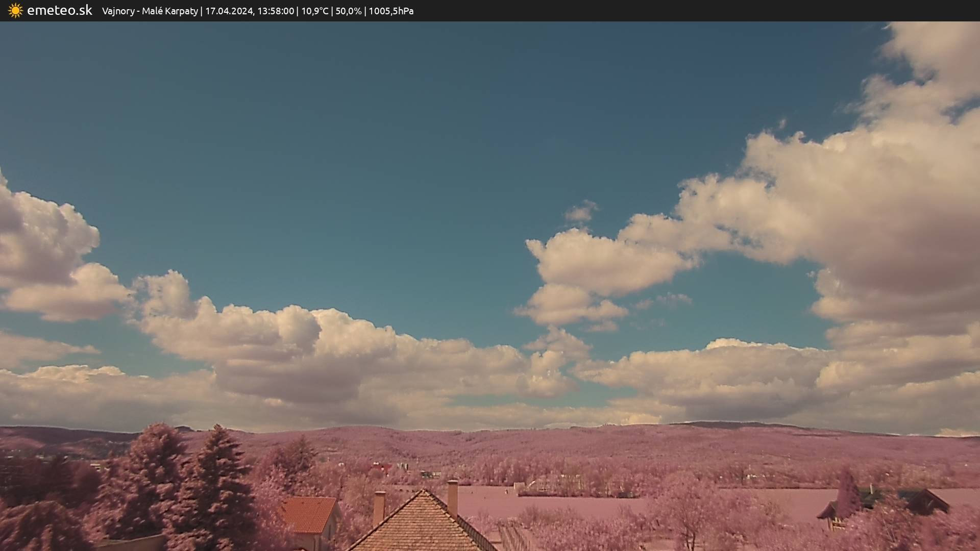The height and width of the screenshot is (551, 980).
Task: Click the small isolated cloud wisp mid-sky
Action: 581,212
